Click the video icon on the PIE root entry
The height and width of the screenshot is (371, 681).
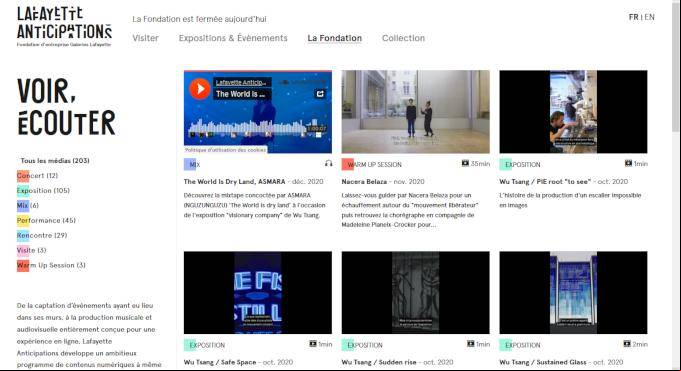click(x=628, y=163)
